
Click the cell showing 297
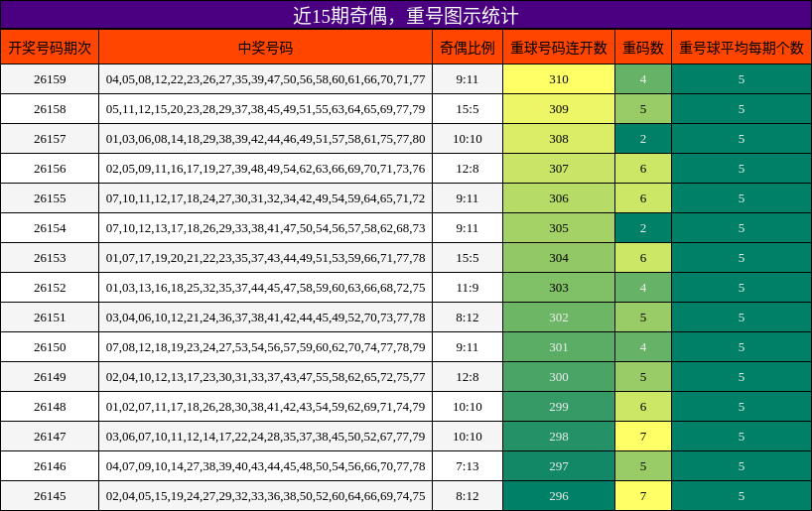coord(559,466)
